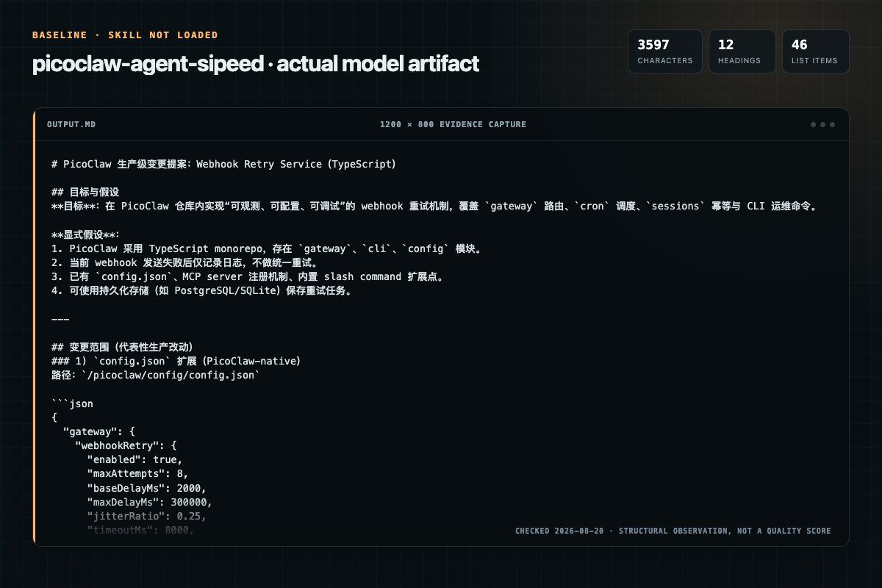Click list item 2 about webhook 发送失败

[184, 262]
